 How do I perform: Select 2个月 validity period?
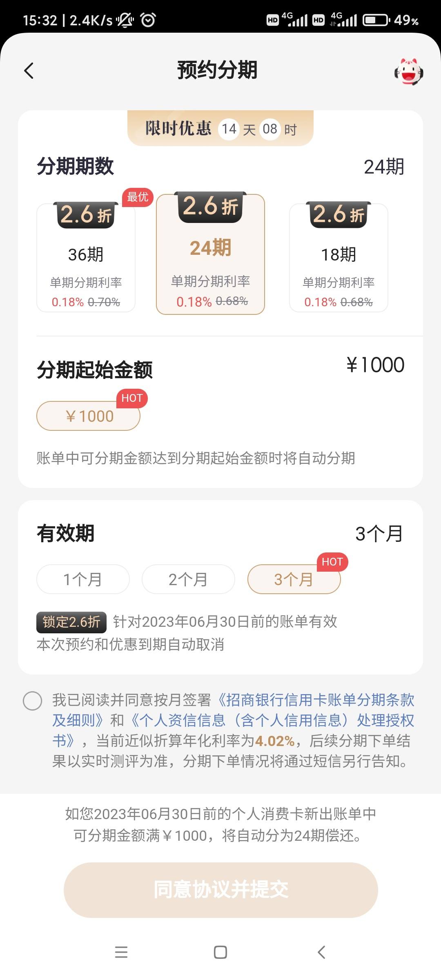click(188, 579)
